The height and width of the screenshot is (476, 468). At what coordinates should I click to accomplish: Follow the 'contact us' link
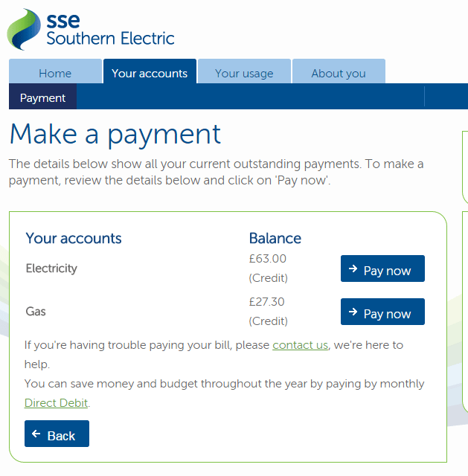click(x=300, y=345)
